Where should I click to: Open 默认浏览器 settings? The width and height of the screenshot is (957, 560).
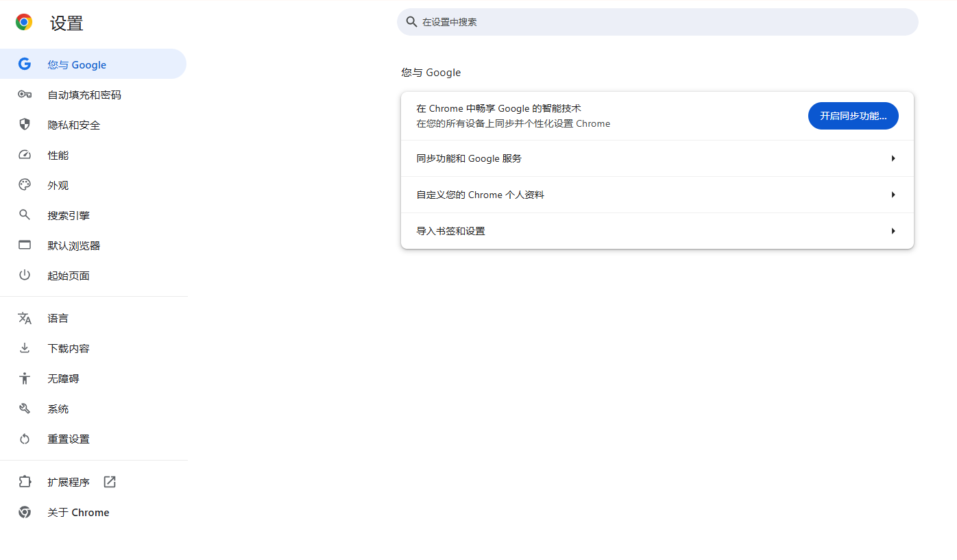pyautogui.click(x=93, y=245)
